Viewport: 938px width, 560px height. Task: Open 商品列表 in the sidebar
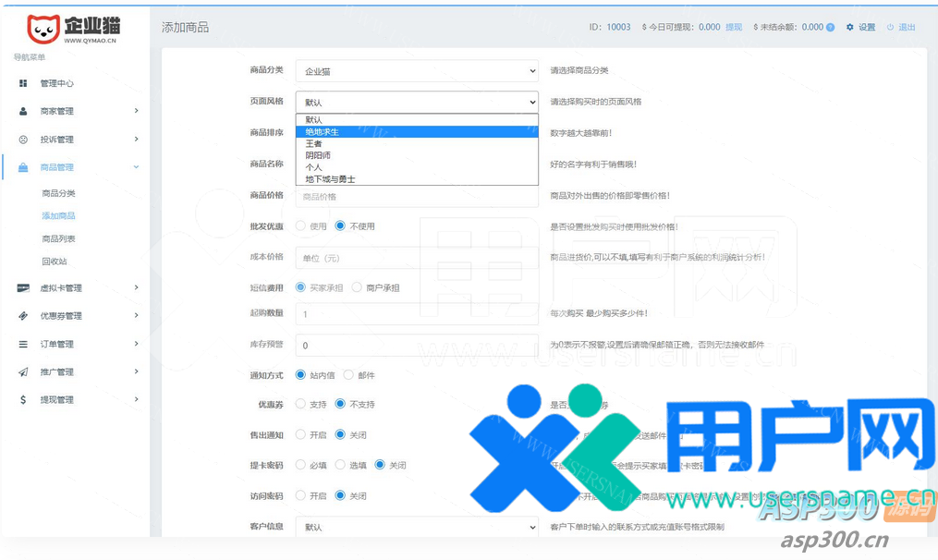pos(58,238)
